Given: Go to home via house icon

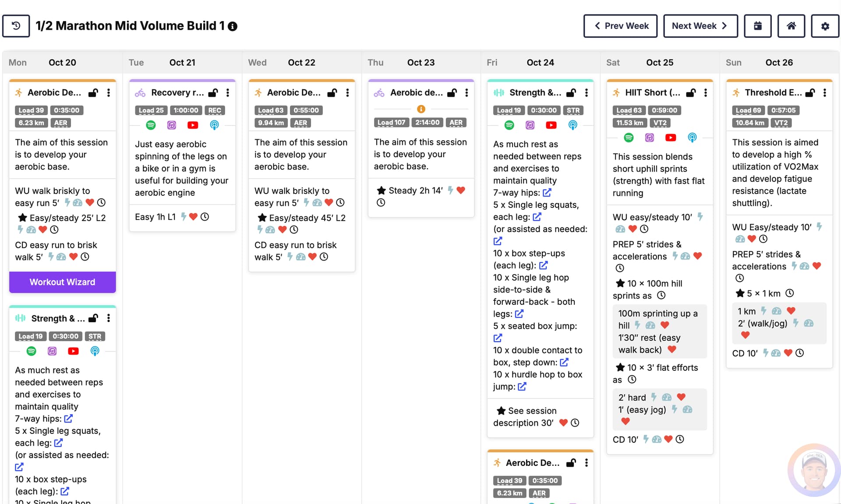Looking at the screenshot, I should (791, 26).
